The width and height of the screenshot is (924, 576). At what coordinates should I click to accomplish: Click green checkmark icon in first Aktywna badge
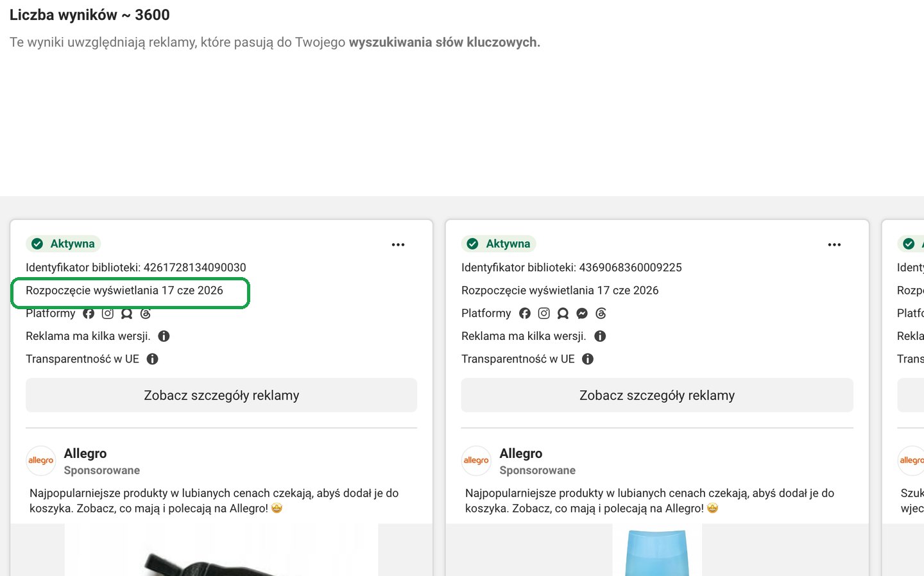pyautogui.click(x=37, y=244)
